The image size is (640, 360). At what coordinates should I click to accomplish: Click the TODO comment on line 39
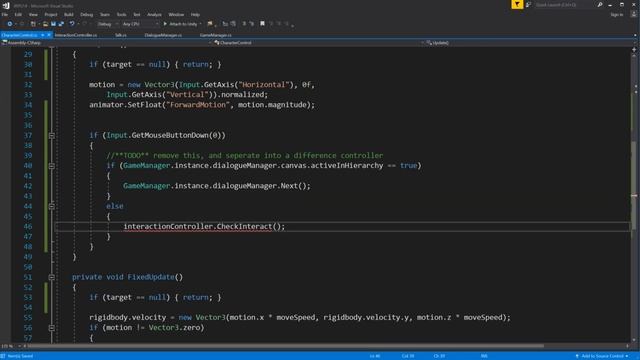pyautogui.click(x=244, y=156)
